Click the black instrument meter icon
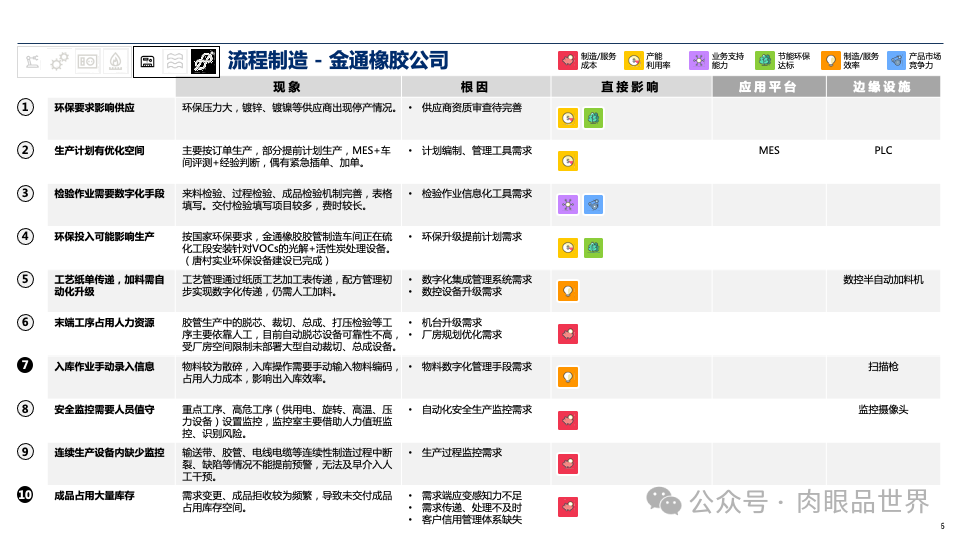 148,61
